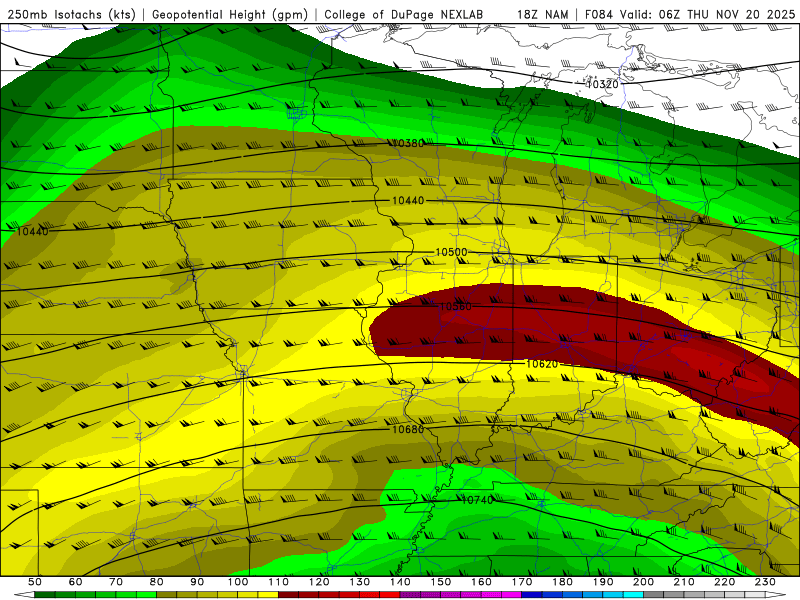Select the 10380 height contour label
The height and width of the screenshot is (600, 800).
tap(408, 143)
